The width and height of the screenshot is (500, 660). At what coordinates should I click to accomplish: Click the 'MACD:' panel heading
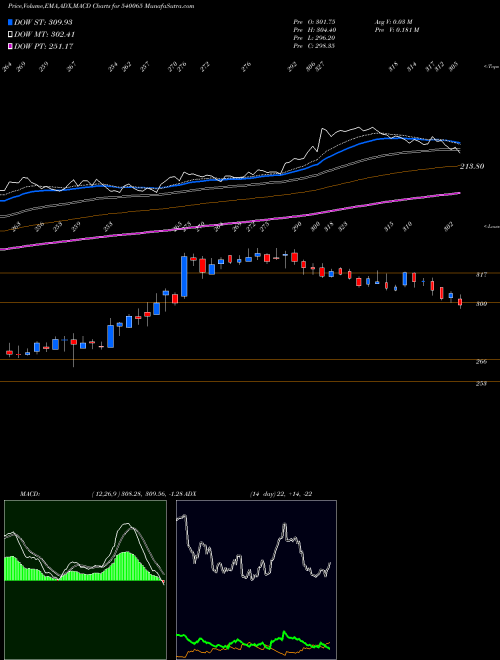point(29,494)
